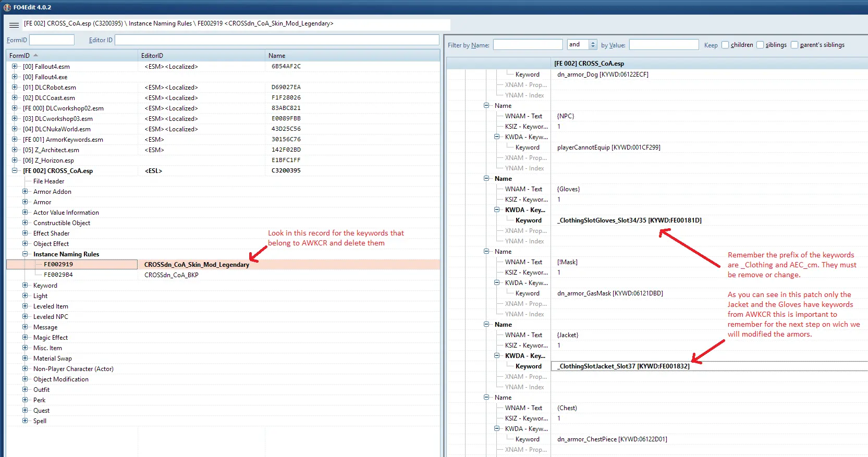Click the {Jacket} WNAM text value
Image resolution: width=868 pixels, height=457 pixels.
568,335
